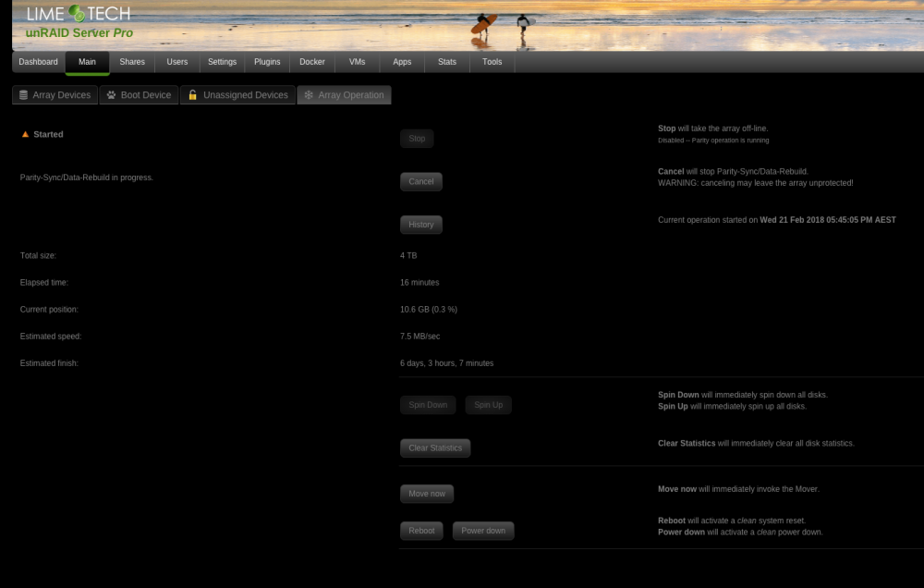Click the disabled Stop button
924x588 pixels.
pos(417,139)
